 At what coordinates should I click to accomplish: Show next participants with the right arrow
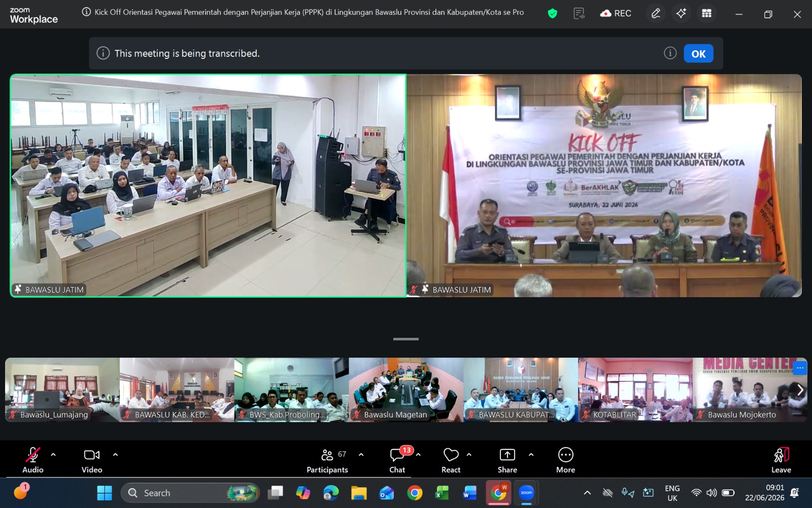(x=800, y=390)
